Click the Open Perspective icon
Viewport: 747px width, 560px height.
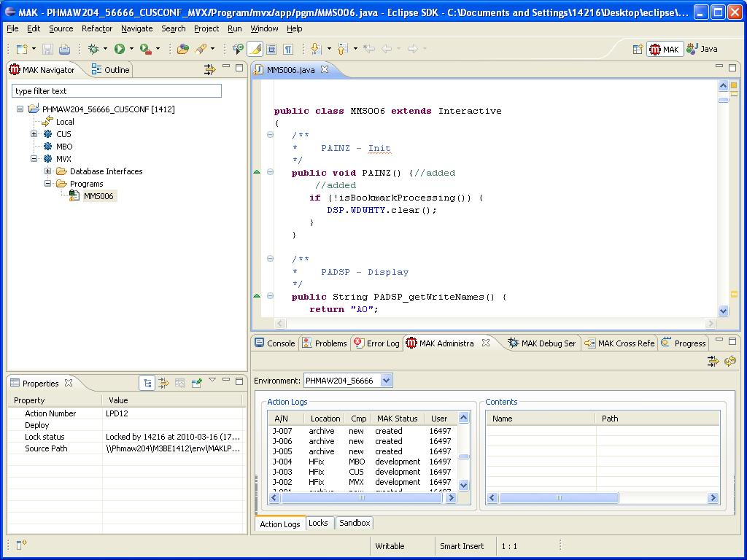(638, 49)
